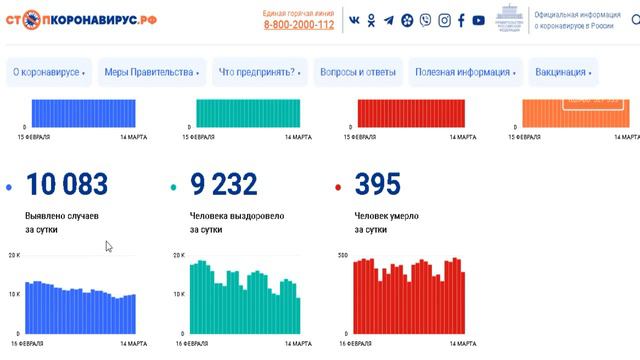Expand the Вакцинация menu
Image resolution: width=640 pixels, height=360 pixels.
(563, 72)
